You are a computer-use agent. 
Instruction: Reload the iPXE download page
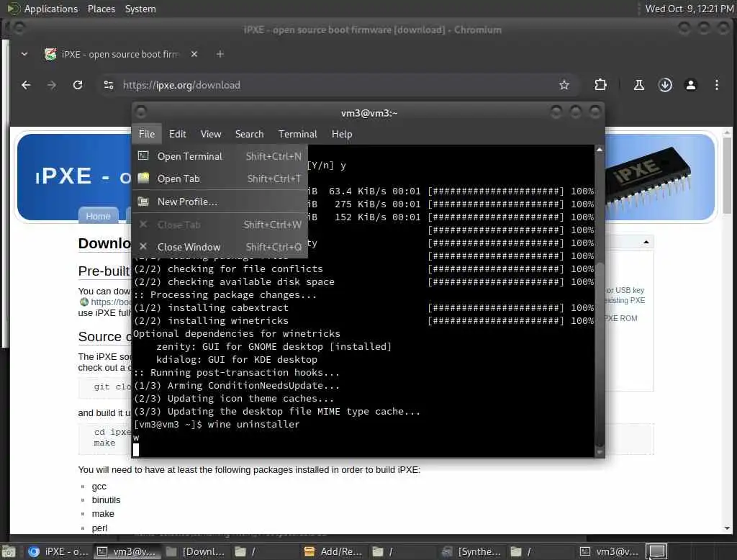(78, 85)
